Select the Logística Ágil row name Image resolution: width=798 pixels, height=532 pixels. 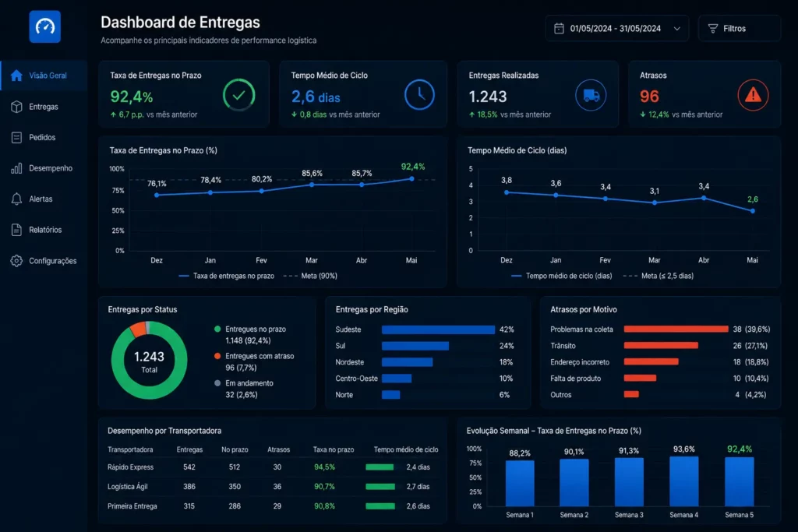pos(128,487)
